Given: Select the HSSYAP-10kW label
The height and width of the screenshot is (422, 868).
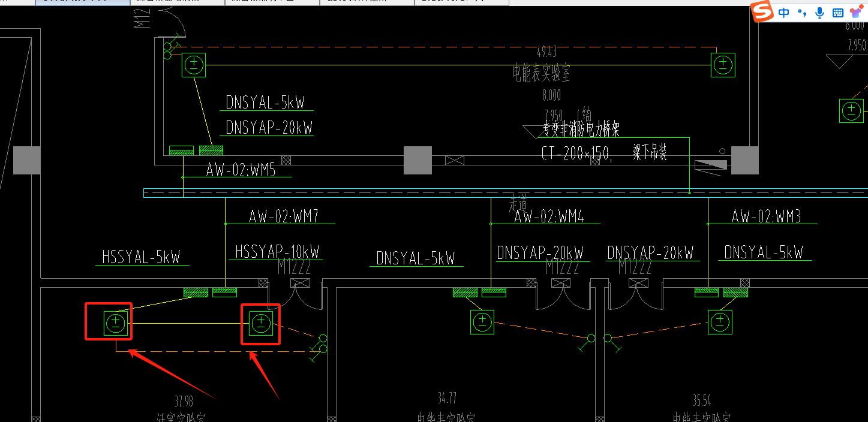Looking at the screenshot, I should click(x=277, y=251).
